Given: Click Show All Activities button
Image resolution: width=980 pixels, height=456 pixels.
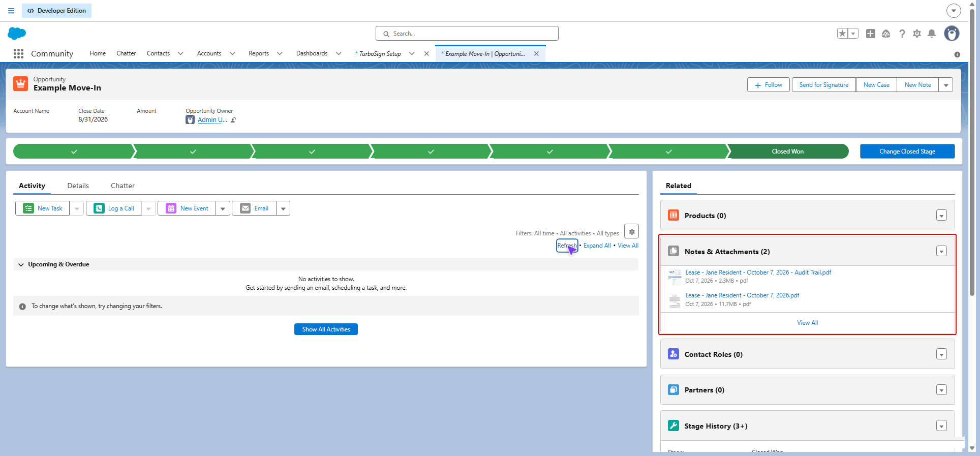Looking at the screenshot, I should point(326,329).
